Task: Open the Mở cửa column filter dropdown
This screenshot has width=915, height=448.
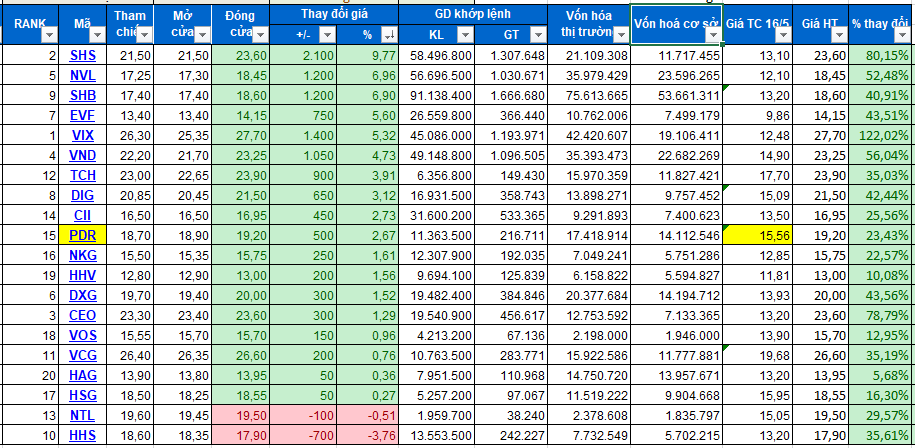Action: point(202,36)
